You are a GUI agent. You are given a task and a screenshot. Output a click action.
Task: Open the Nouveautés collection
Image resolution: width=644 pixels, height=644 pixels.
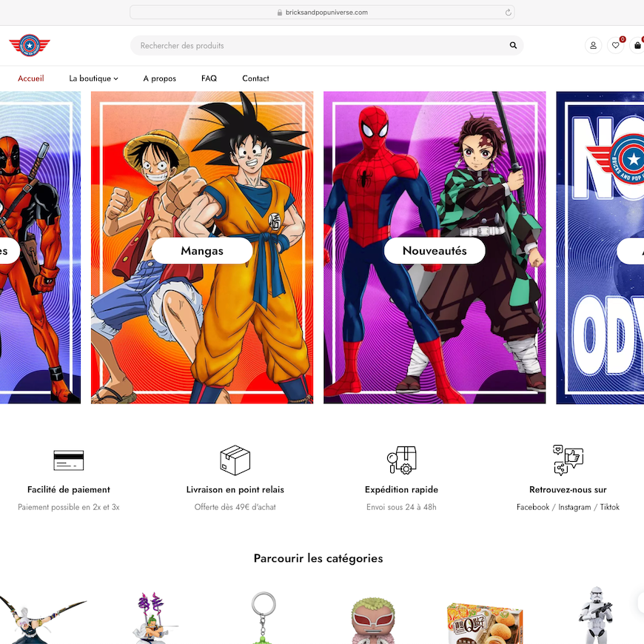(x=434, y=250)
